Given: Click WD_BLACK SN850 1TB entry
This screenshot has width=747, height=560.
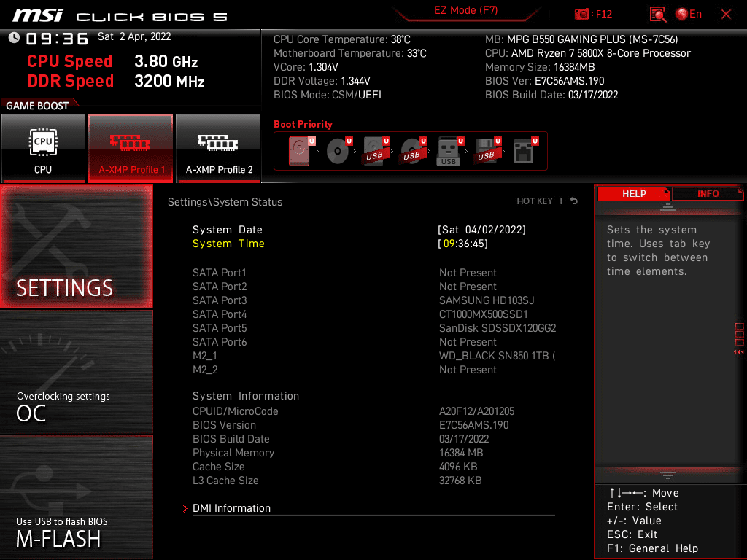Looking at the screenshot, I should click(497, 356).
